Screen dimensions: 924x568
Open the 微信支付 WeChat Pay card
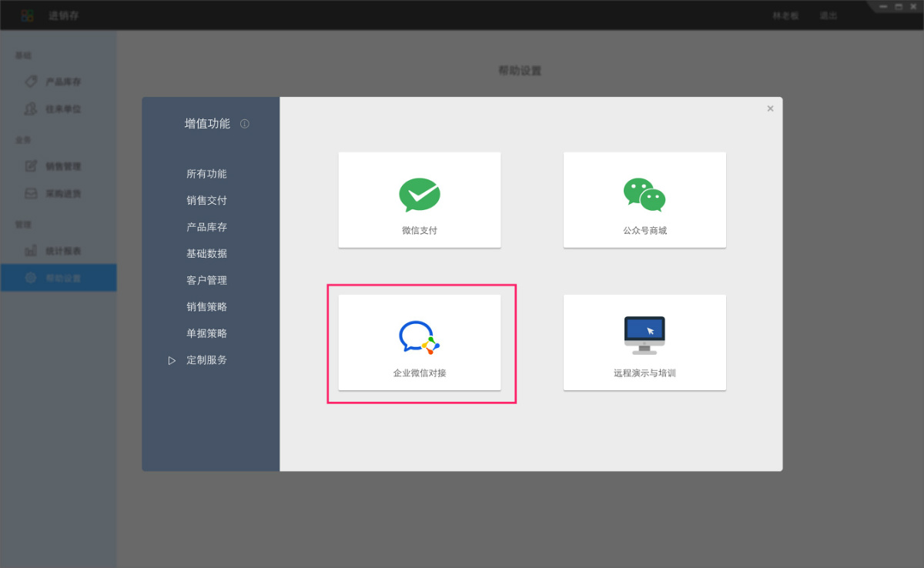click(x=420, y=200)
